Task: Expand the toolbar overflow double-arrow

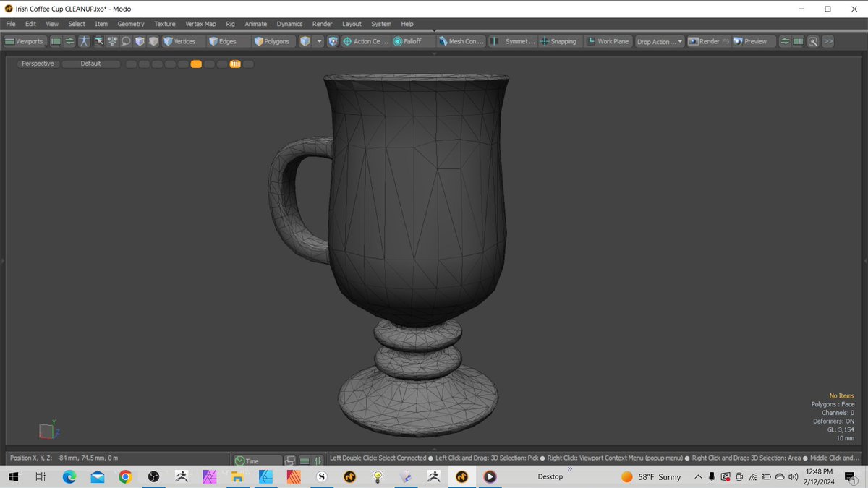Action: pos(827,41)
